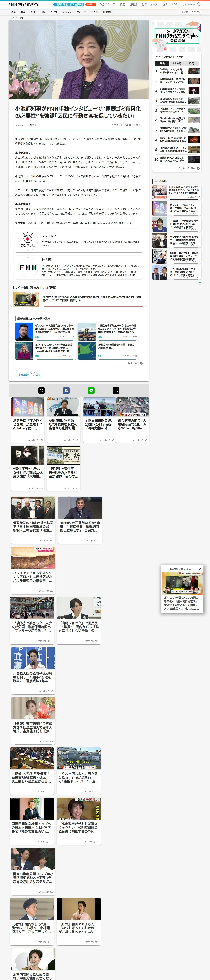Open the SPECIAL 森山幹事長 article

tap(177, 272)
